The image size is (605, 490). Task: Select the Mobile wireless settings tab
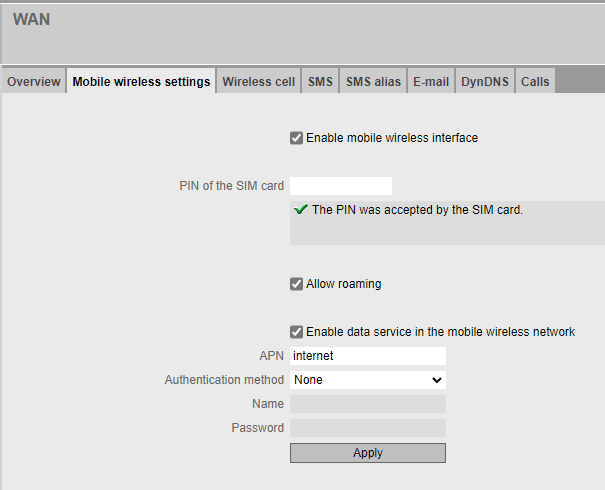(x=141, y=82)
